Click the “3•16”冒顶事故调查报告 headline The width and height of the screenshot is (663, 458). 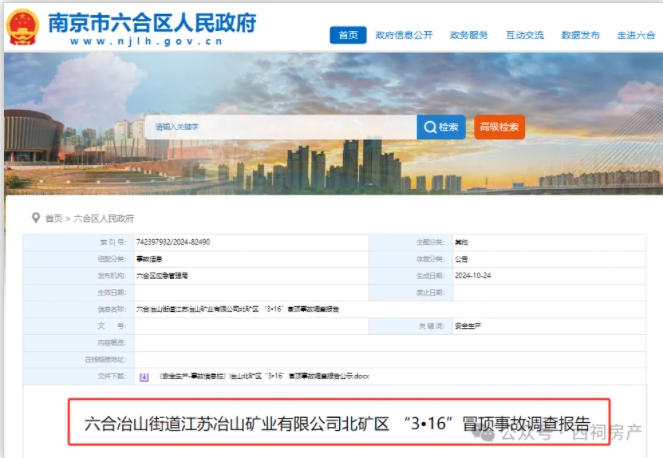pyautogui.click(x=338, y=421)
